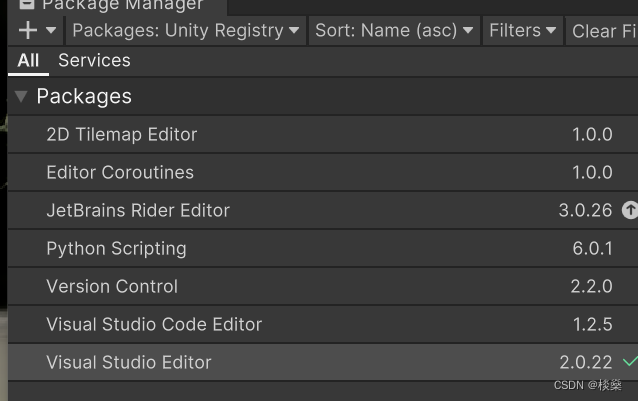Click the Clear Filters button
638x401 pixels.
tap(602, 31)
